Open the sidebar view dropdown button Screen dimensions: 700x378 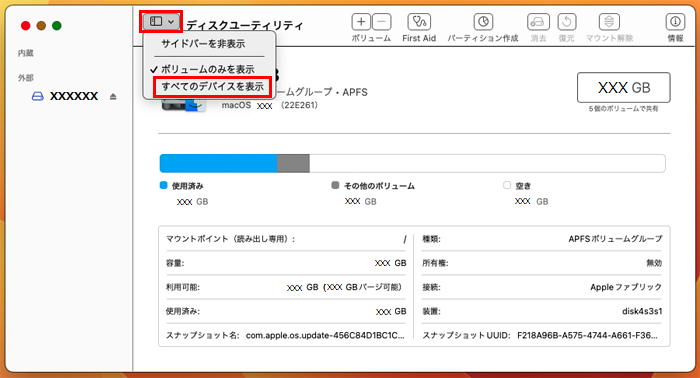point(161,21)
